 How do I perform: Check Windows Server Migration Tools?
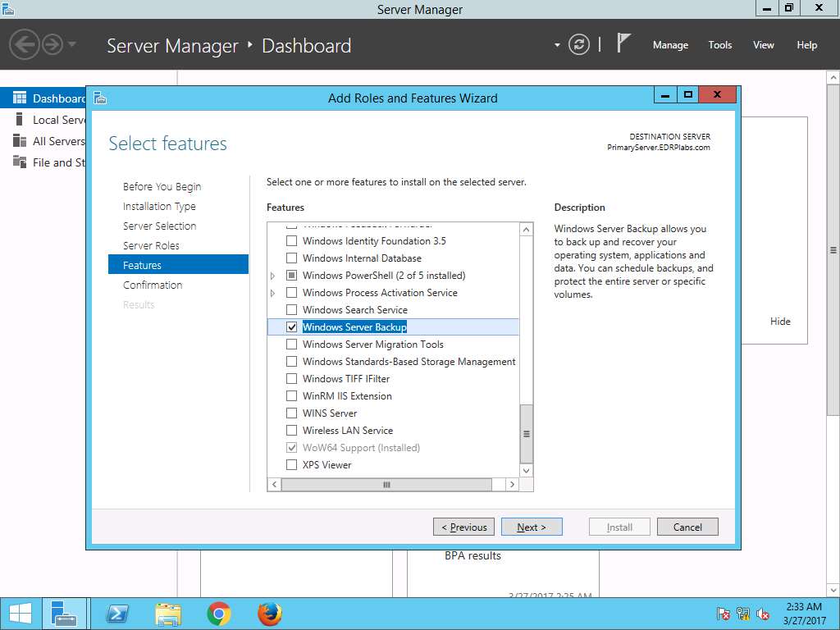[x=291, y=345]
